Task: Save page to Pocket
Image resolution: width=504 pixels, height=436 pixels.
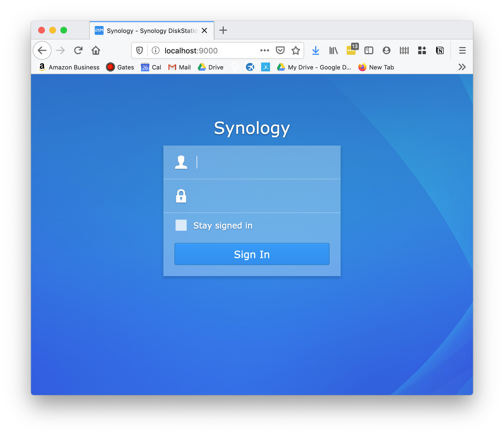Action: pos(280,50)
